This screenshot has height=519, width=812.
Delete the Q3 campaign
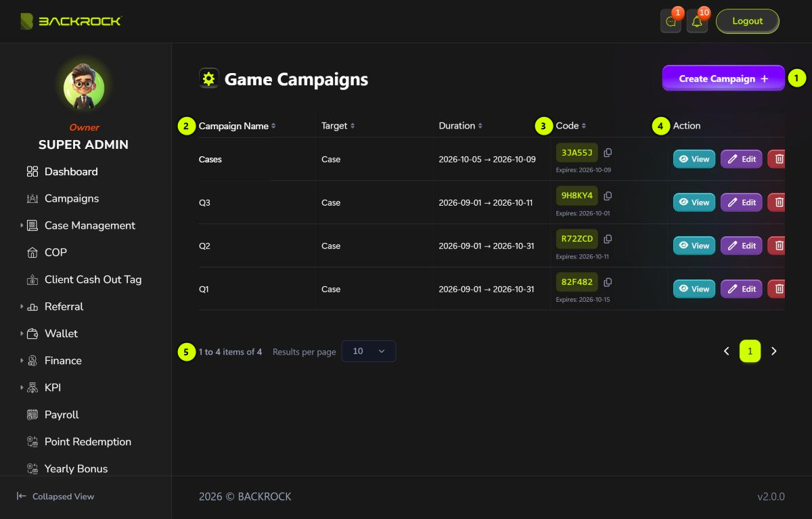[777, 202]
